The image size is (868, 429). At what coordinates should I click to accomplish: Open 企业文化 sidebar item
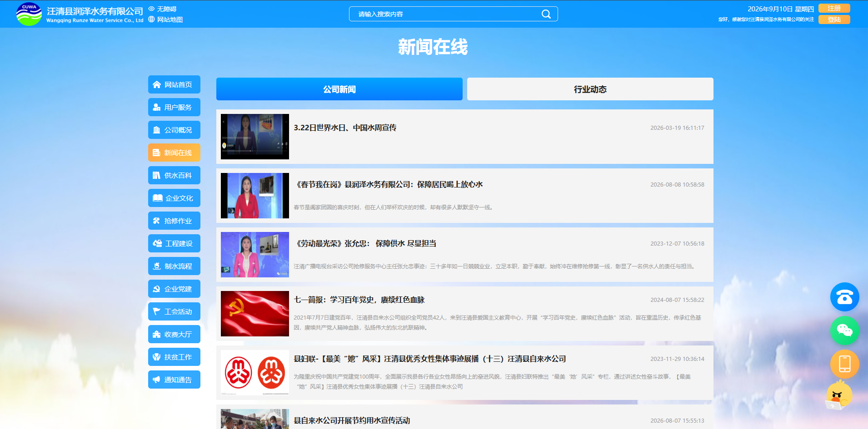pos(174,198)
